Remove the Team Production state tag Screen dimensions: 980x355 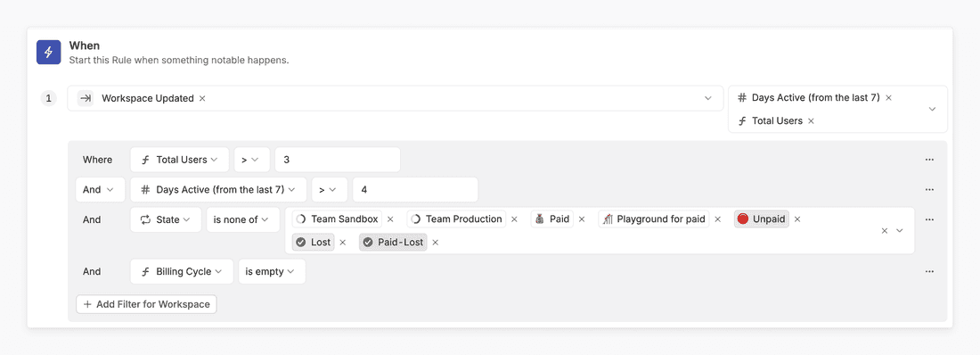tap(514, 219)
